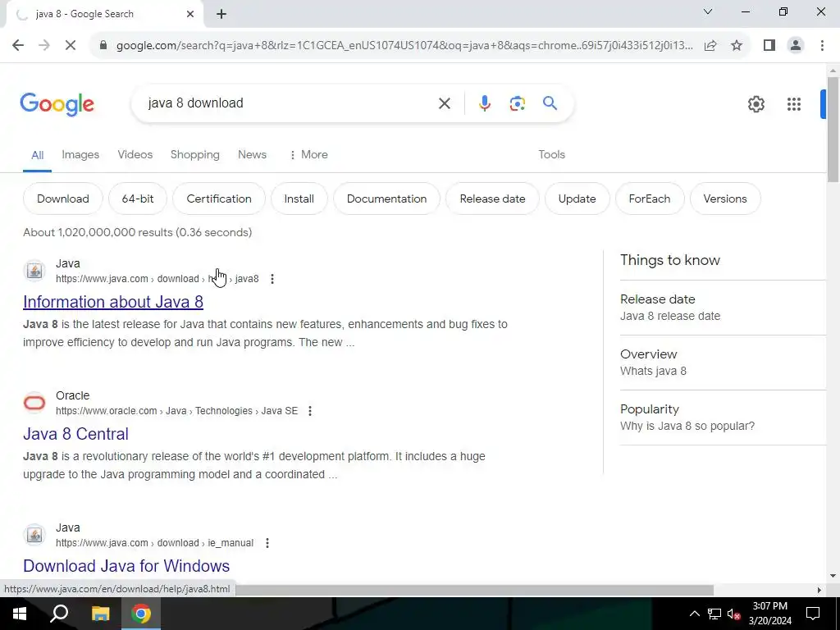
Task: Open the Chrome side panel icon
Action: pos(769,46)
